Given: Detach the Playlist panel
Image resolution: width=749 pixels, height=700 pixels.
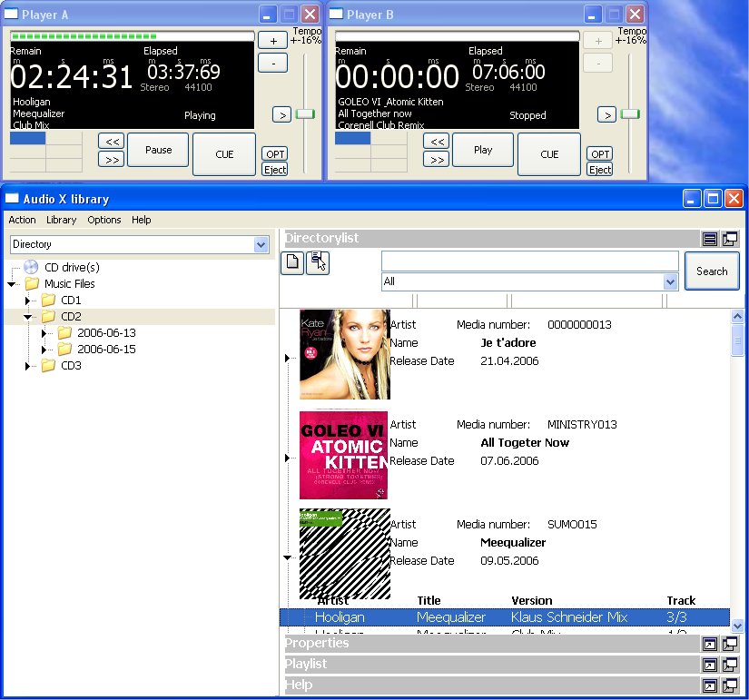Looking at the screenshot, I should (x=730, y=665).
